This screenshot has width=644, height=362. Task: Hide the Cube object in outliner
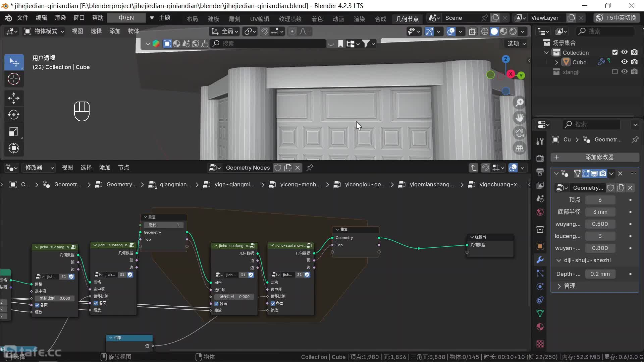click(x=624, y=62)
